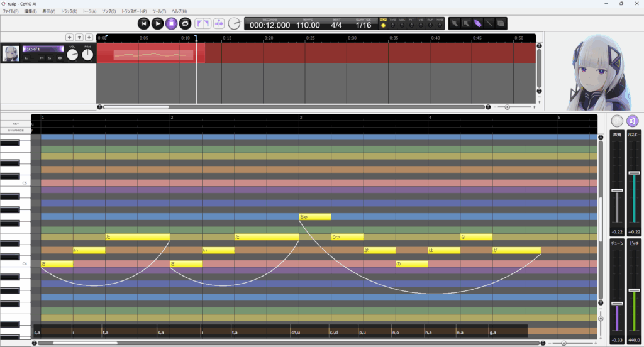Edit the TEMPO value 110.00
Image resolution: width=644 pixels, height=347 pixels.
point(308,25)
